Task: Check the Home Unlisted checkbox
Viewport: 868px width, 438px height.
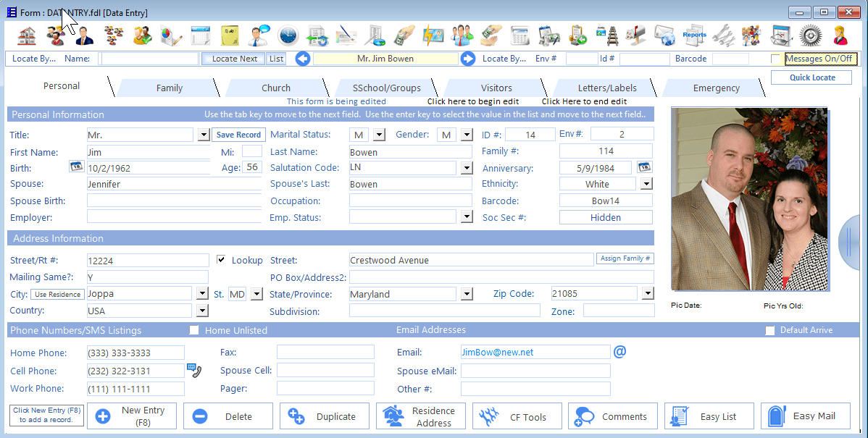Action: coord(193,330)
